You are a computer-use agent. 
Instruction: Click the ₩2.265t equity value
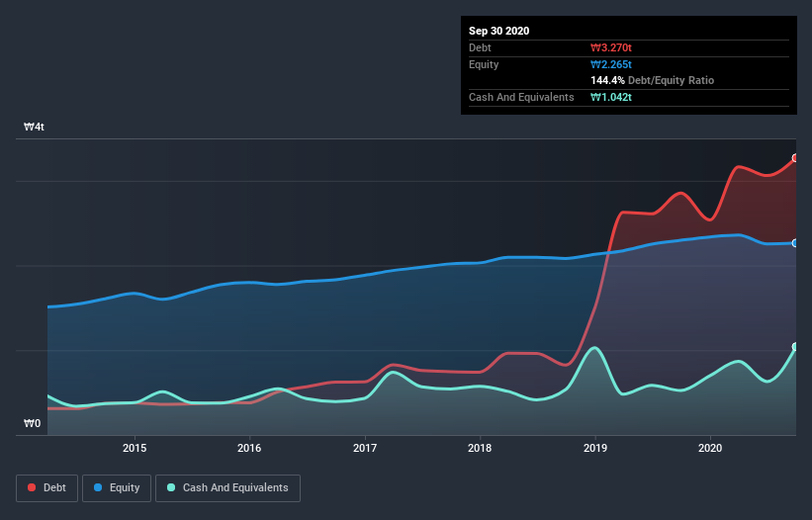pos(611,64)
